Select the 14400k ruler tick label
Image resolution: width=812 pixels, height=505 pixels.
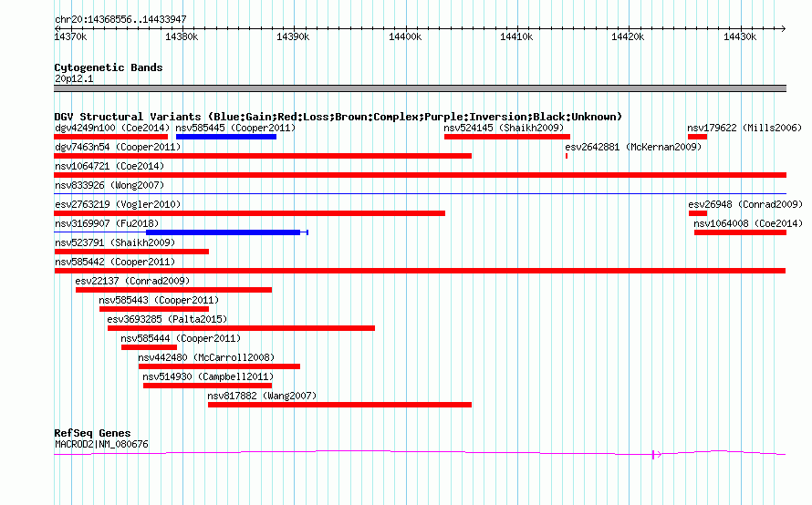pyautogui.click(x=405, y=36)
